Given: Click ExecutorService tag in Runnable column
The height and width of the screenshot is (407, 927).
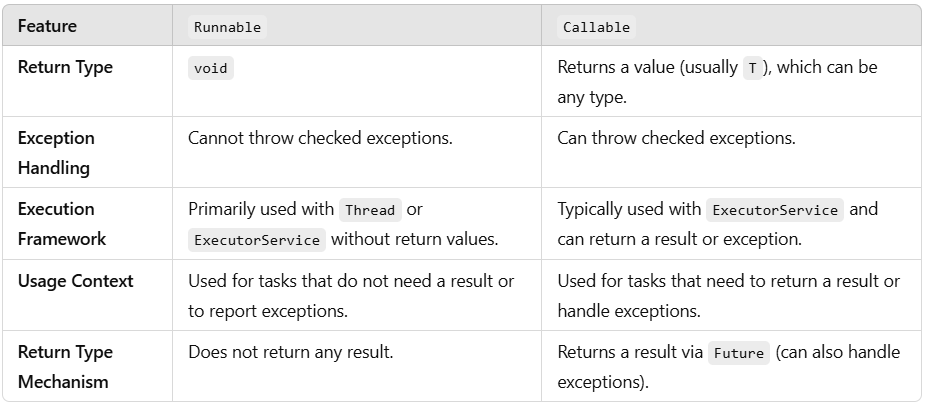Looking at the screenshot, I should (257, 240).
